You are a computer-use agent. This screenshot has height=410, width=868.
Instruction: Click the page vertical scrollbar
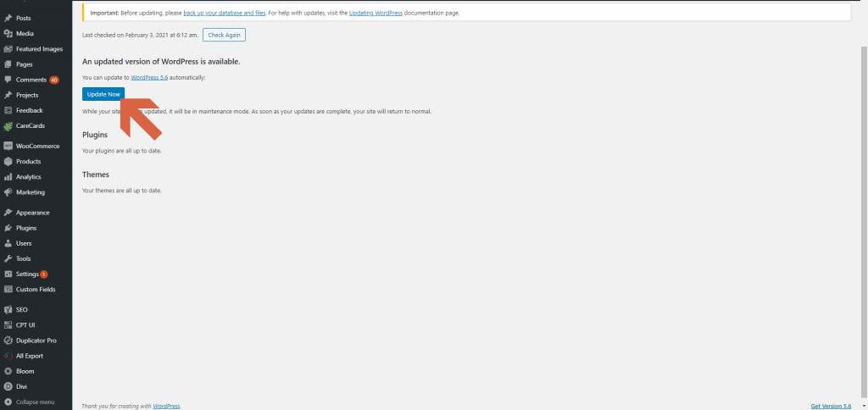pos(864,221)
